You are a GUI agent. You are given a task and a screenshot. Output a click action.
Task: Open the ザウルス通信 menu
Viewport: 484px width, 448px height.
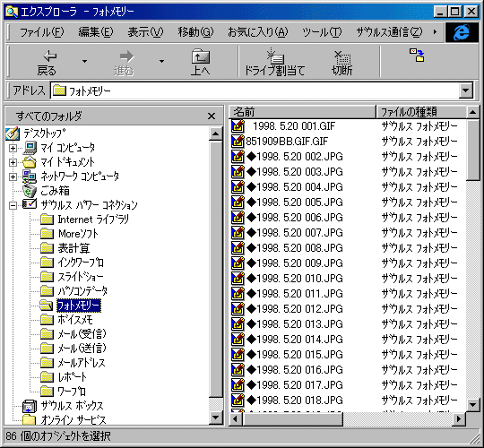click(x=389, y=32)
